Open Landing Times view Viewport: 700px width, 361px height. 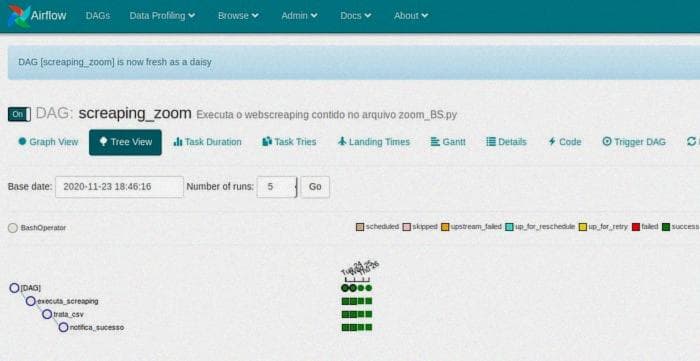click(374, 142)
